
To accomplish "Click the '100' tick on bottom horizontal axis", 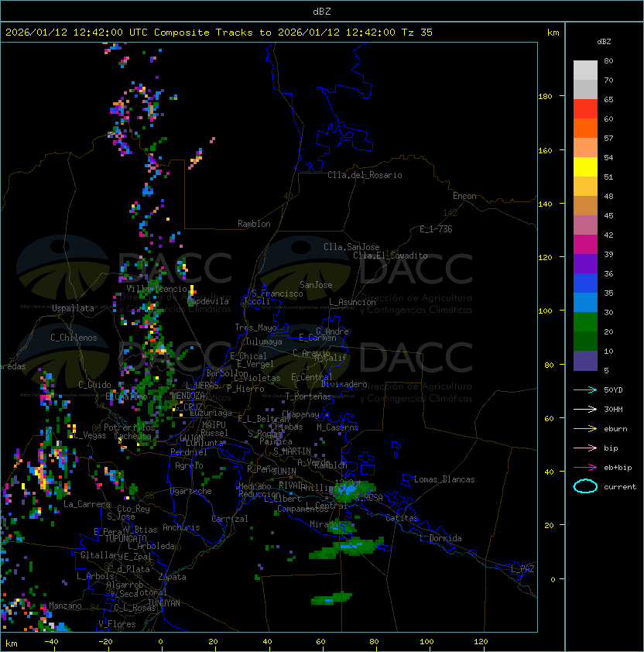I will (x=427, y=642).
